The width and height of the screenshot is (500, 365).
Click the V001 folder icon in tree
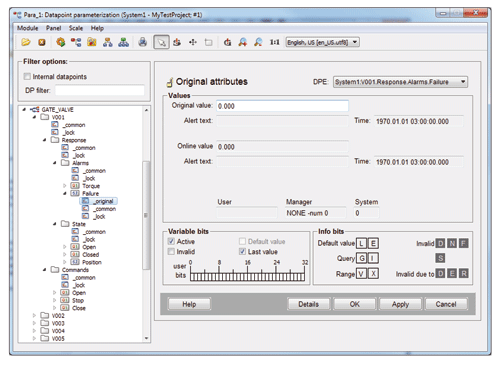pyautogui.click(x=45, y=117)
